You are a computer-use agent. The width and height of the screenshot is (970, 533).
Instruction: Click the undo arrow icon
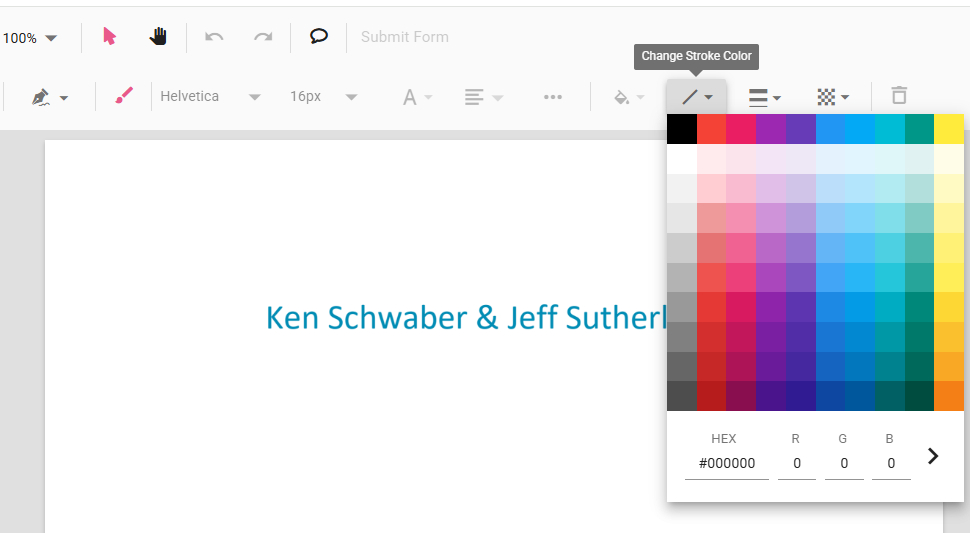pos(214,37)
